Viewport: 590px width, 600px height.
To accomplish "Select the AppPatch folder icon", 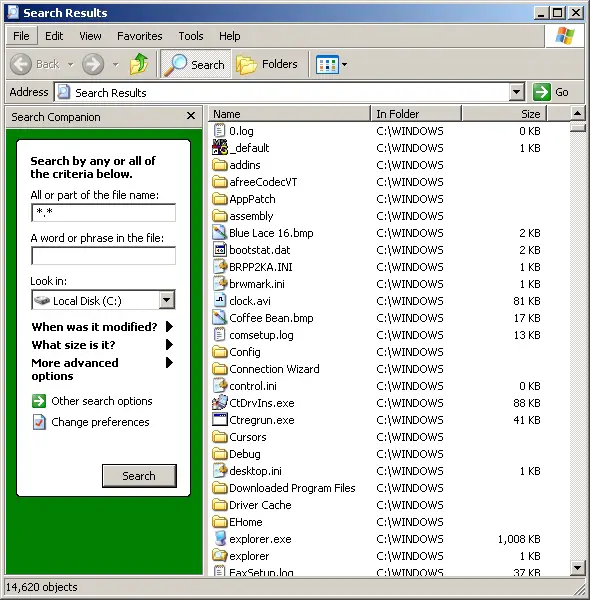I will (x=220, y=199).
